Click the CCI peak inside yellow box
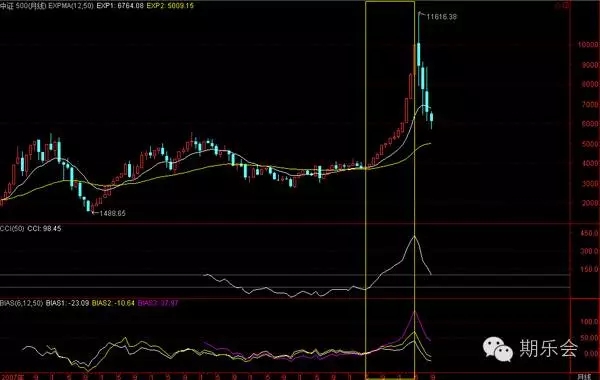This screenshot has width=600, height=380. [414, 236]
